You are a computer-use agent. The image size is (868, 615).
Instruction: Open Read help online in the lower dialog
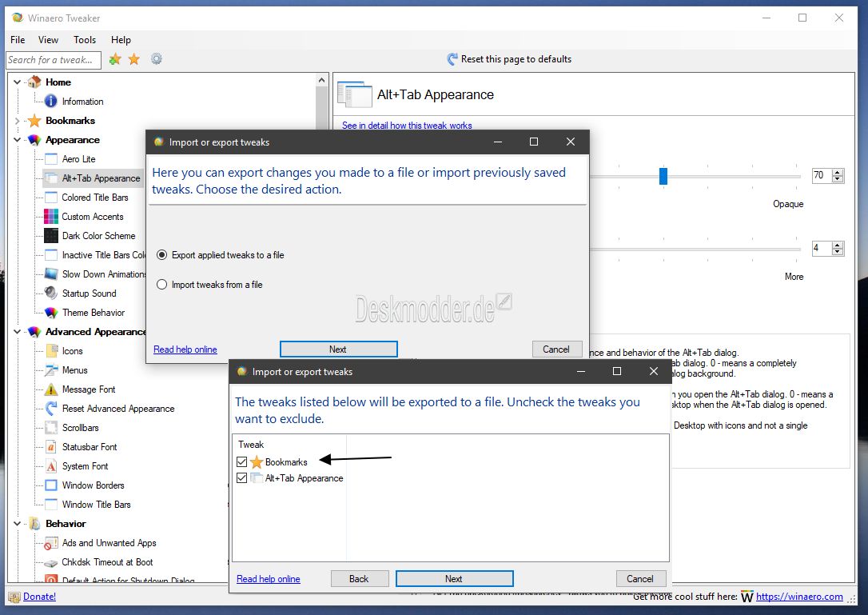point(268,579)
